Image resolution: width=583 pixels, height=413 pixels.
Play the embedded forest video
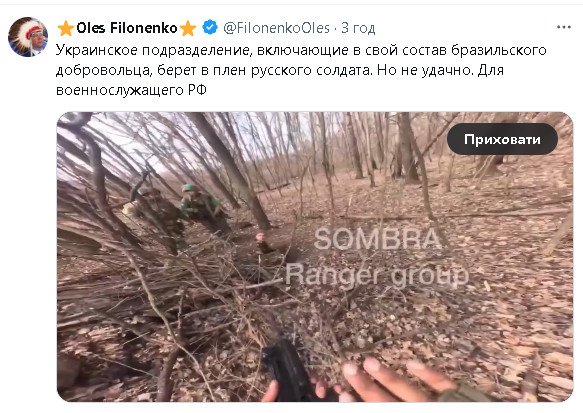[x=315, y=257]
